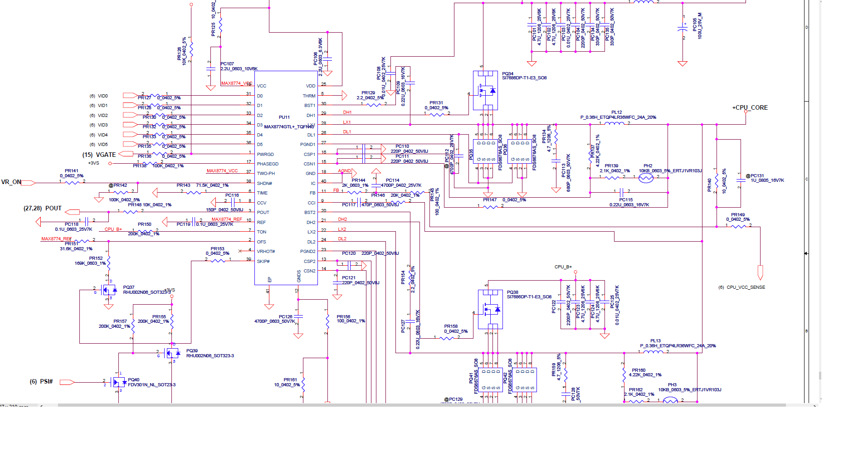
Task: Select the PQ34 MOSFET designator
Action: [x=507, y=73]
